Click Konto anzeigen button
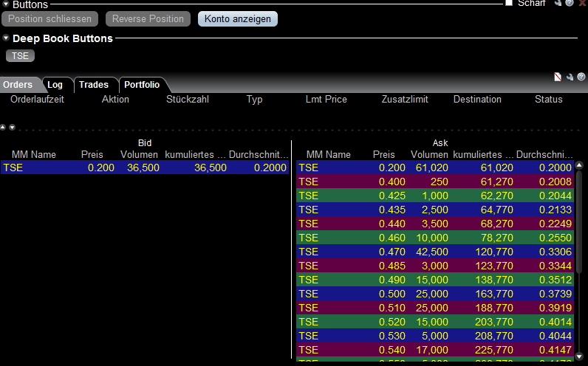 tap(238, 18)
